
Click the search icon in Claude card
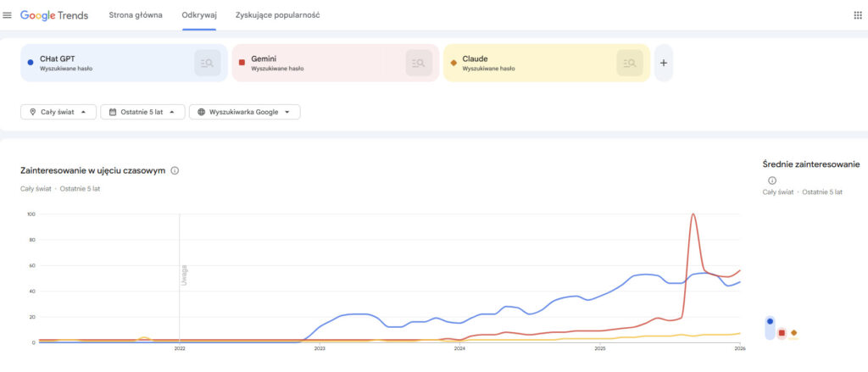[x=629, y=63]
